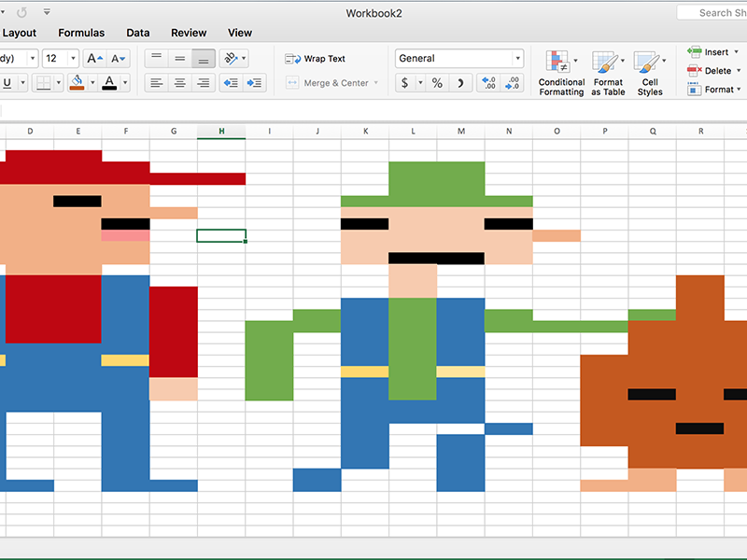Click Search Sheet field

pos(712,13)
